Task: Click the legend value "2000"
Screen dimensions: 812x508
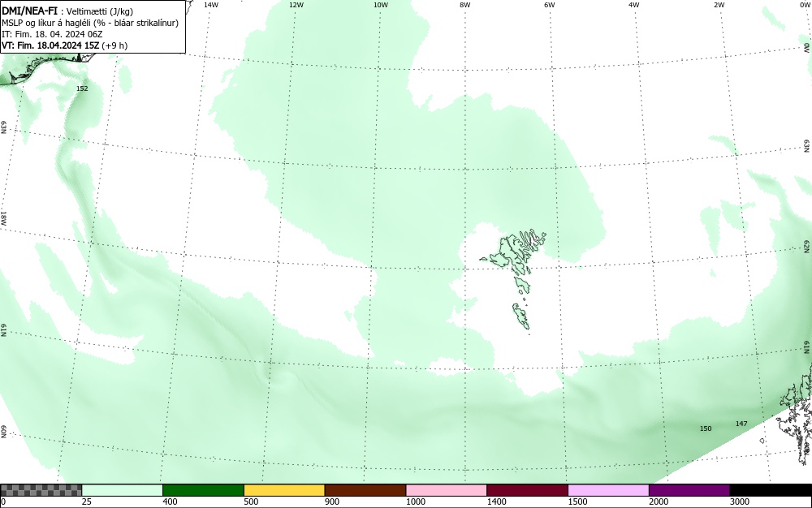Action: (659, 502)
